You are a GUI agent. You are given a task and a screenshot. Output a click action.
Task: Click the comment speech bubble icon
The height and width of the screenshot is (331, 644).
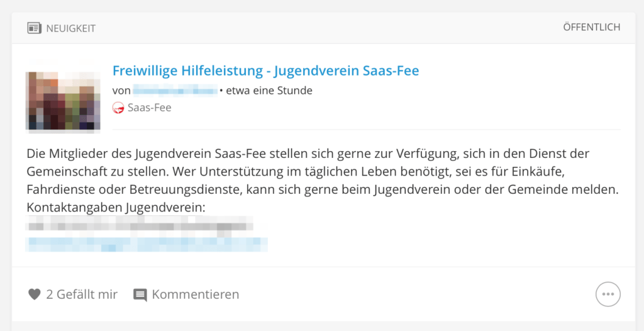(x=140, y=295)
